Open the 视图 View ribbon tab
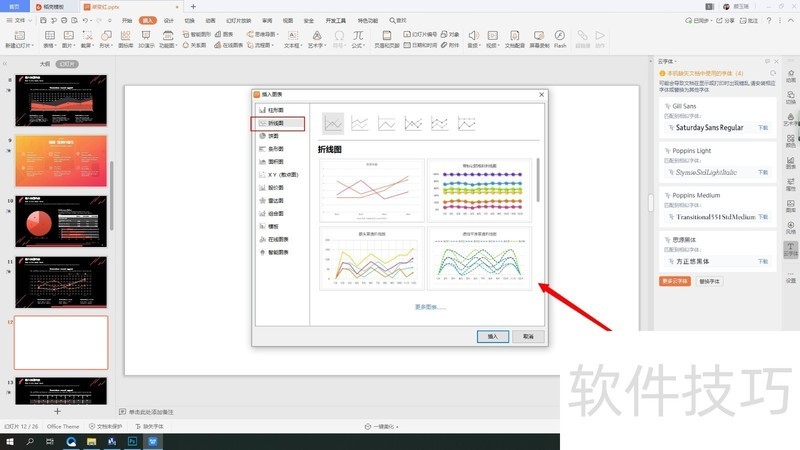 (x=288, y=20)
